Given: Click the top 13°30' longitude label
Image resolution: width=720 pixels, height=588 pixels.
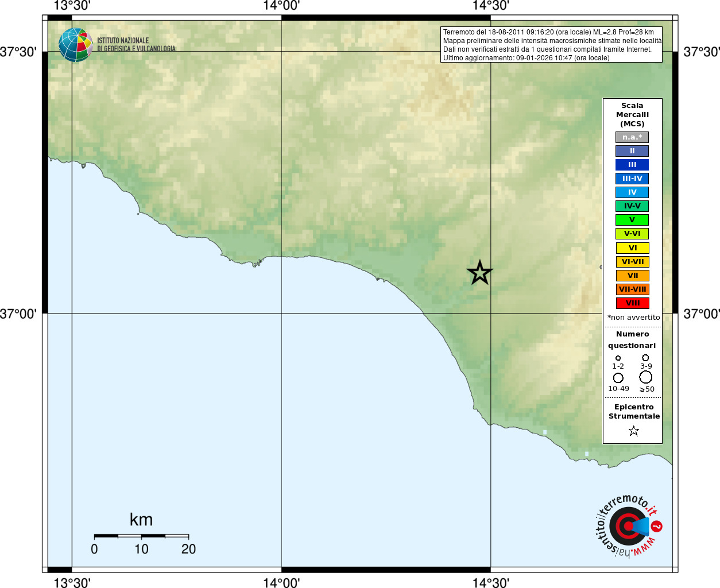Looking at the screenshot, I should [72, 6].
